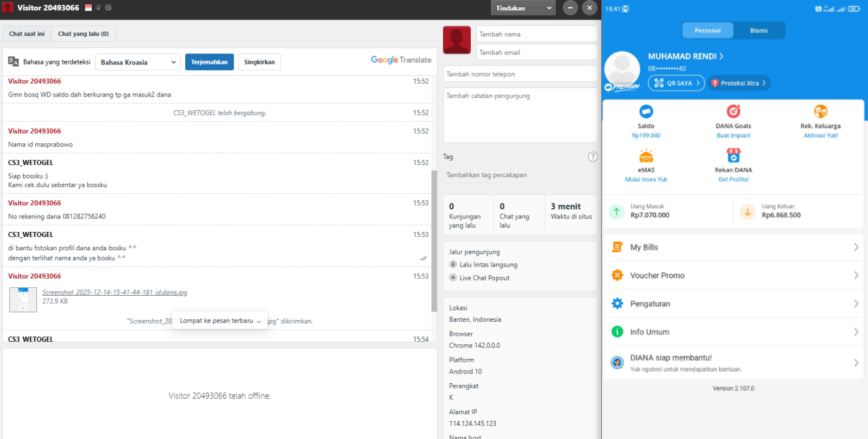Viewport: 868px width, 439px height.
Task: Tap the DANA Goals target icon
Action: click(733, 112)
